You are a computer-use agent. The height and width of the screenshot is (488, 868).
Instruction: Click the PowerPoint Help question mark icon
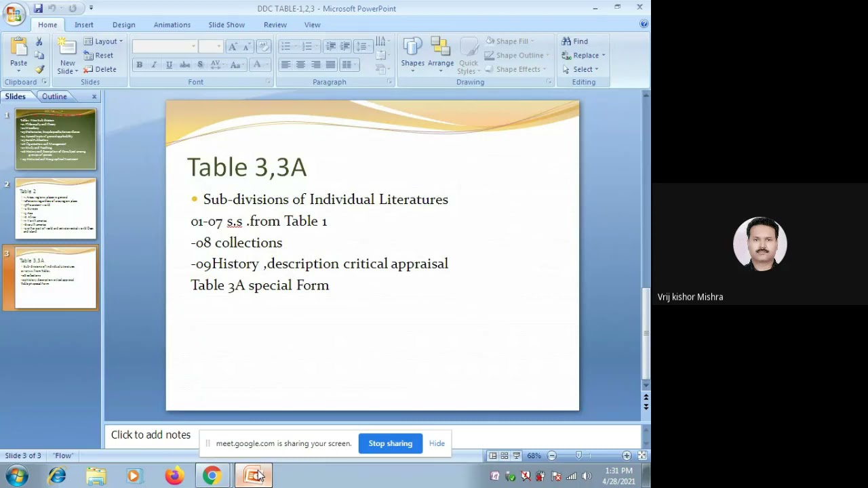(x=644, y=24)
